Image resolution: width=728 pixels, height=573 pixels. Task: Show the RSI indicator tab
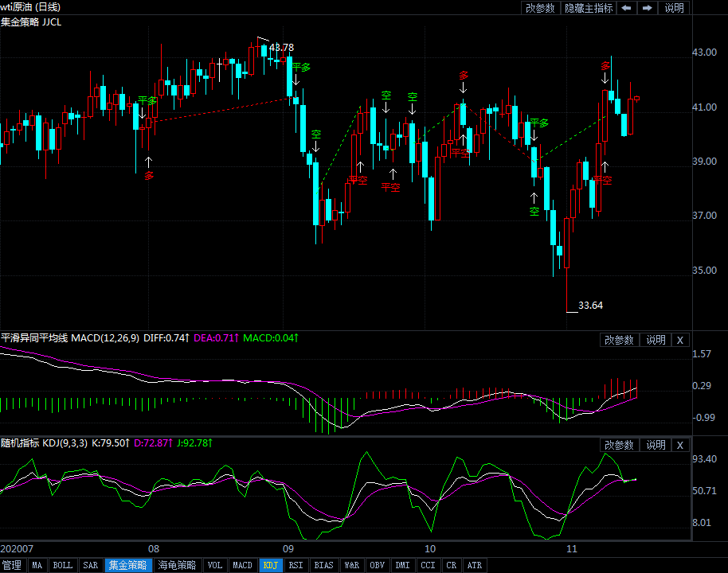296,565
